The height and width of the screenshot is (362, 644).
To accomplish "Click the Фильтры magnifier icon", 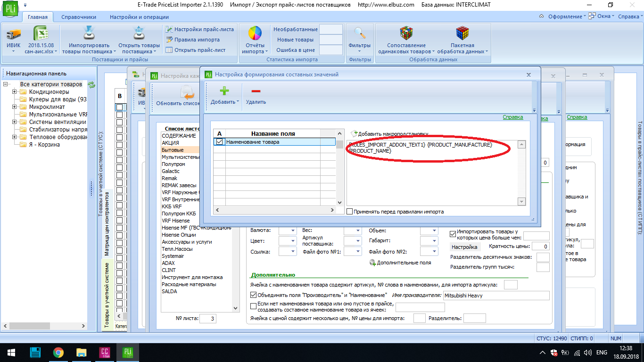I will 360,33.
